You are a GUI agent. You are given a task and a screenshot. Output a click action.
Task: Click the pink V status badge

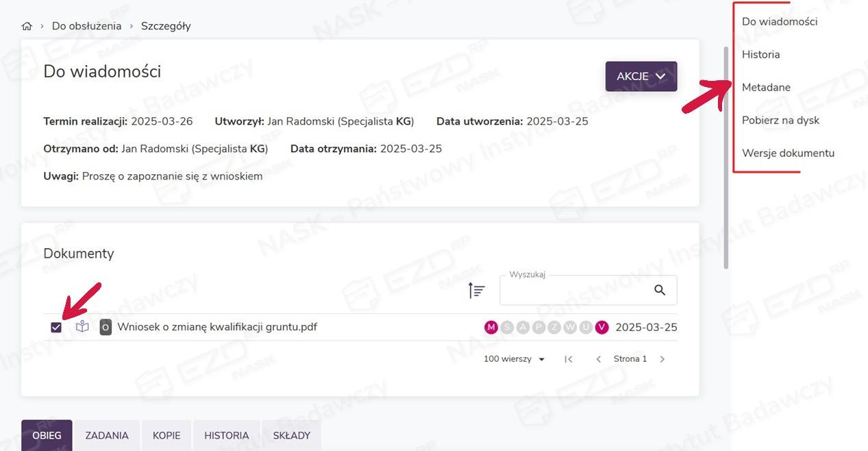[602, 328]
